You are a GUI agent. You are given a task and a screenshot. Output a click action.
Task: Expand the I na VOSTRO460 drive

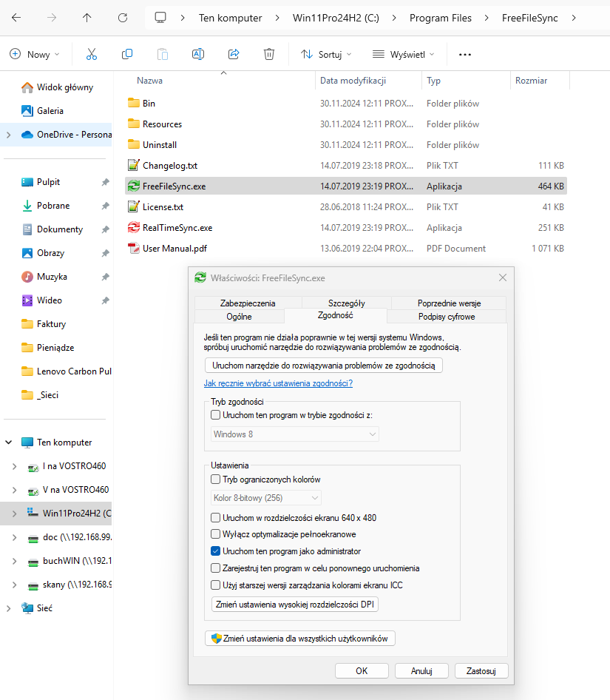tap(14, 466)
